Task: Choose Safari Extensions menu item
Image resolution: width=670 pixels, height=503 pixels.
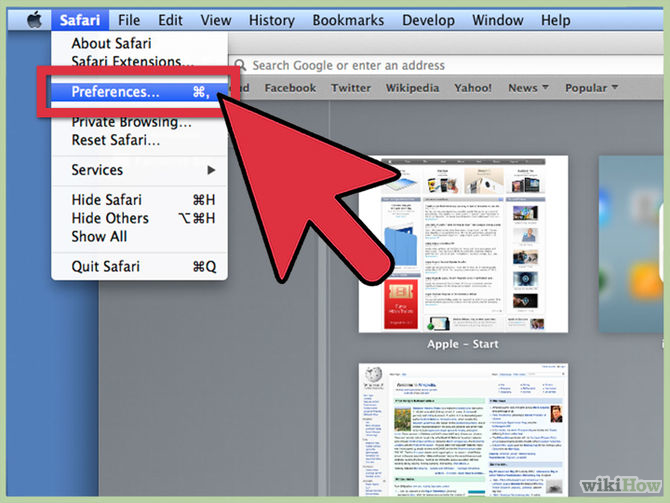Action: tap(139, 61)
